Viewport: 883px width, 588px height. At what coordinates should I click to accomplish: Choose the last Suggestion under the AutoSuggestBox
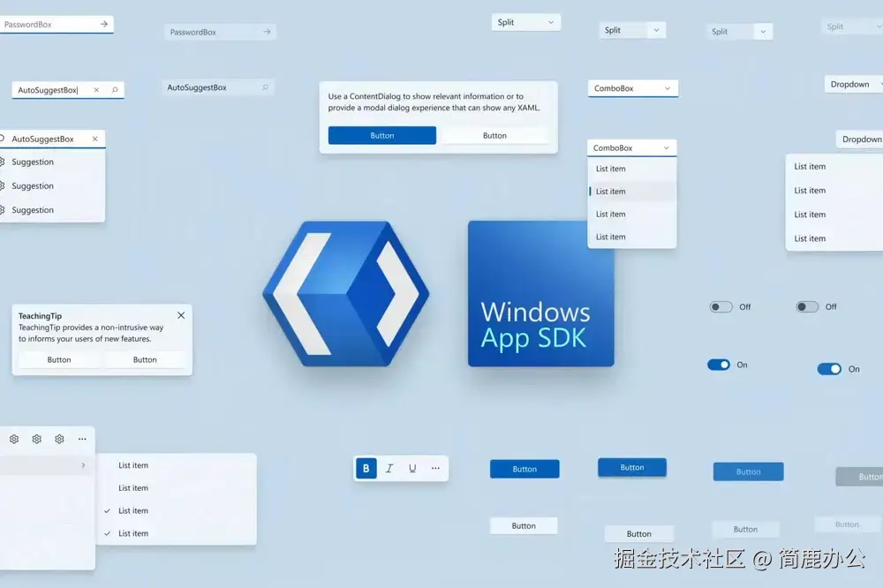(52, 210)
